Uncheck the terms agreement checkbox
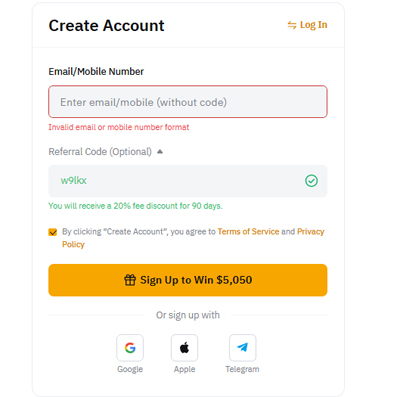 tap(53, 232)
